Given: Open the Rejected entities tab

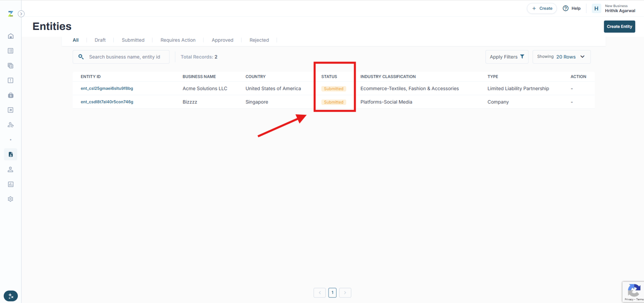Looking at the screenshot, I should click(x=259, y=40).
